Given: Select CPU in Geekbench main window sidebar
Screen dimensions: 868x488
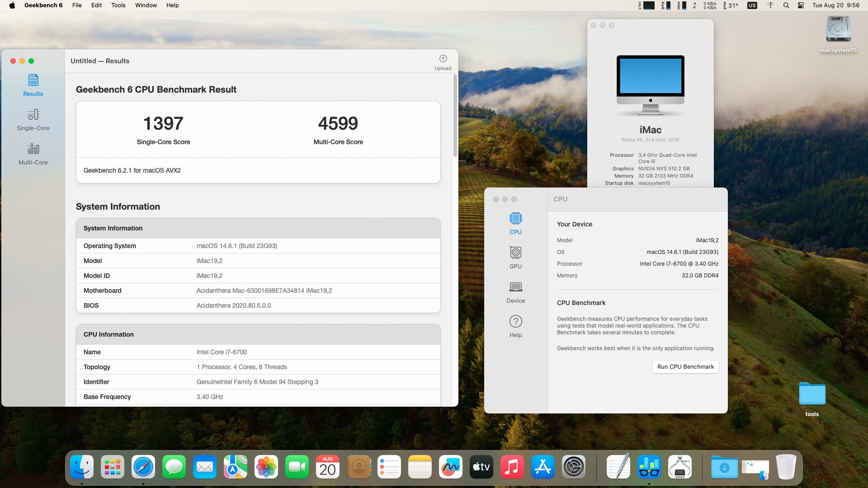Looking at the screenshot, I should (515, 224).
